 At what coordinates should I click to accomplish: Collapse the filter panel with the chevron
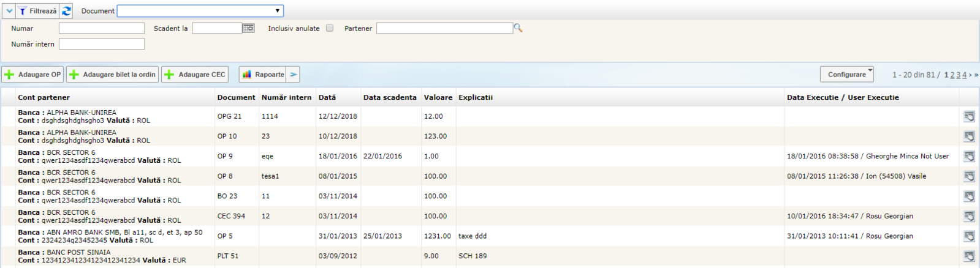(9, 11)
